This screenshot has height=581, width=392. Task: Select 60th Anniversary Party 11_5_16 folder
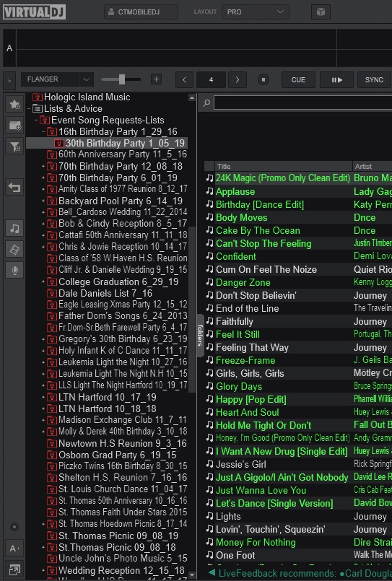117,154
